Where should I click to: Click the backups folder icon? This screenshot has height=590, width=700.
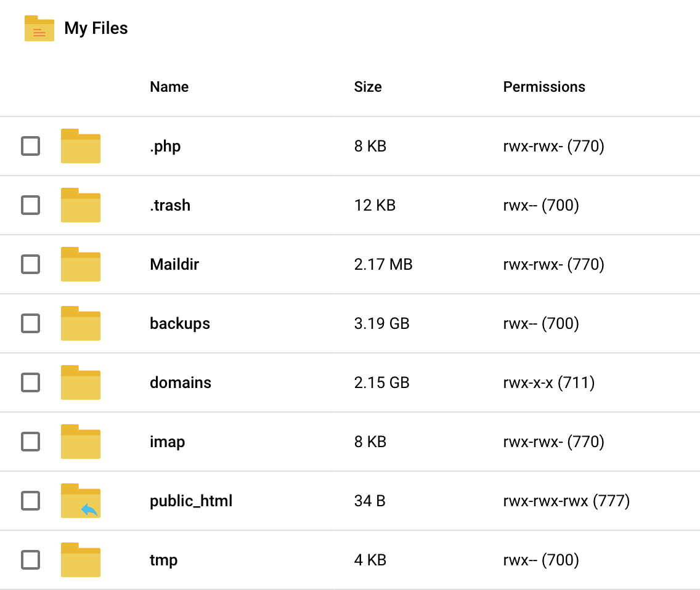point(80,323)
